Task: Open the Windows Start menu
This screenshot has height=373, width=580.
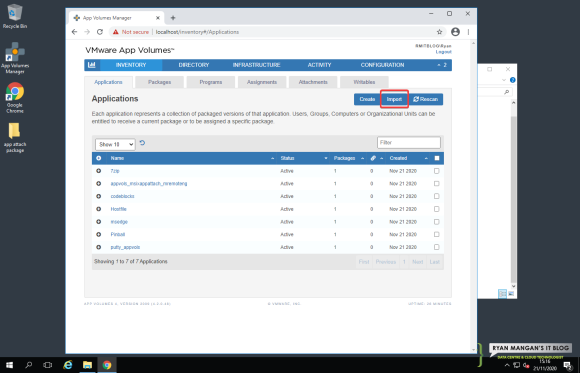Action: click(x=9, y=365)
